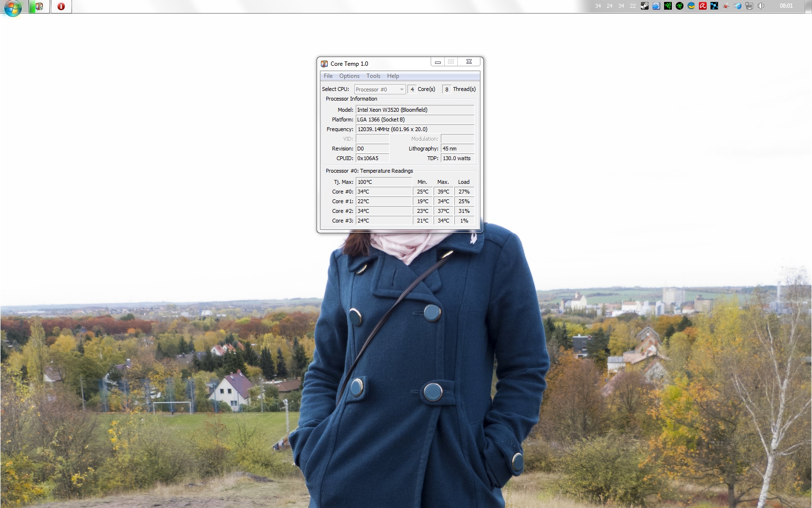Click the Lithography value 45 nm

click(457, 149)
